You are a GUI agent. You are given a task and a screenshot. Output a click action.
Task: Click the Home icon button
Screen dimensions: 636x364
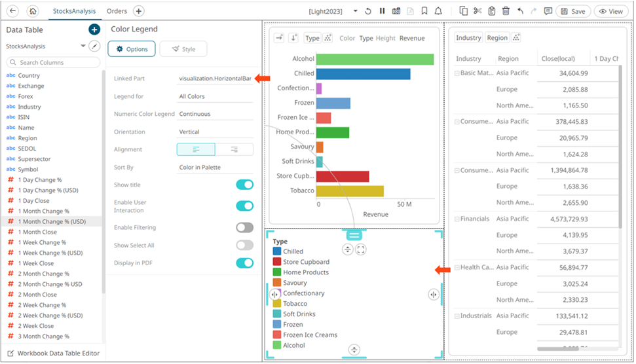tap(33, 11)
